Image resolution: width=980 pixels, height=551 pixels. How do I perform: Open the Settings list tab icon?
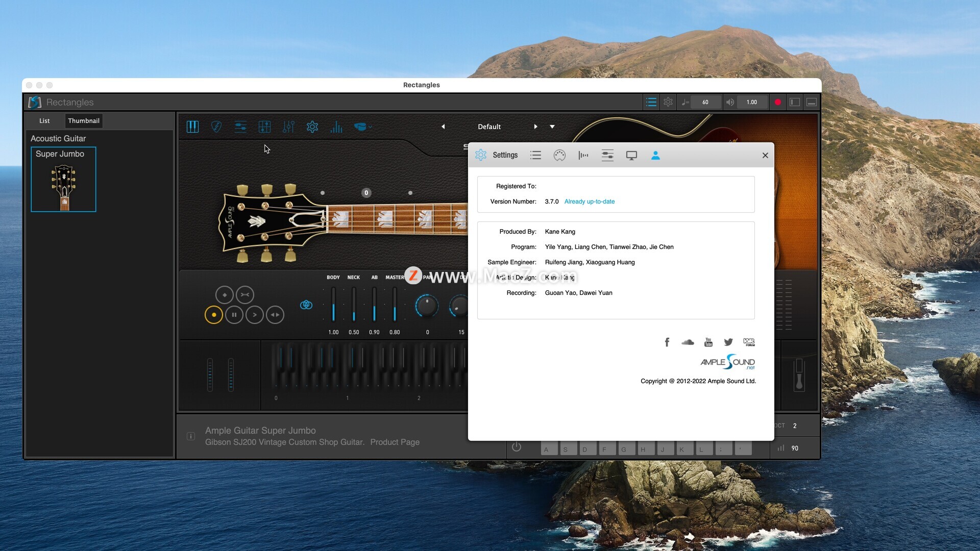pyautogui.click(x=535, y=155)
